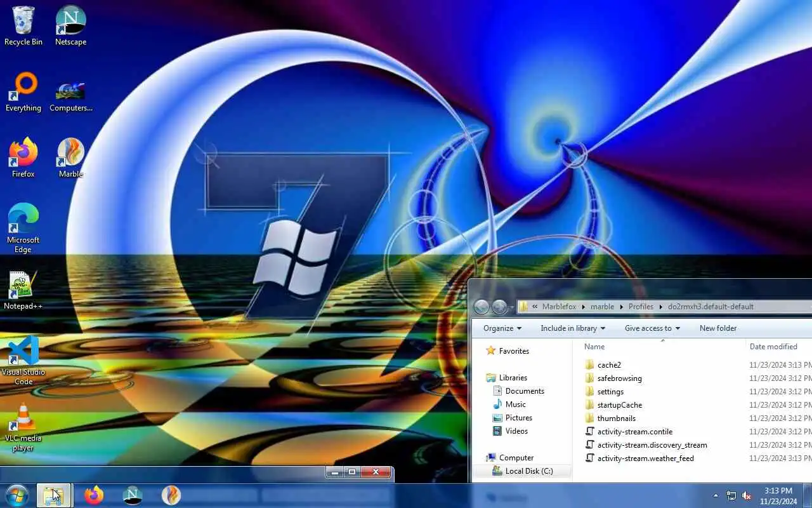Screen dimensions: 812x508
Task: Open the Include in library dropdown
Action: click(x=573, y=328)
